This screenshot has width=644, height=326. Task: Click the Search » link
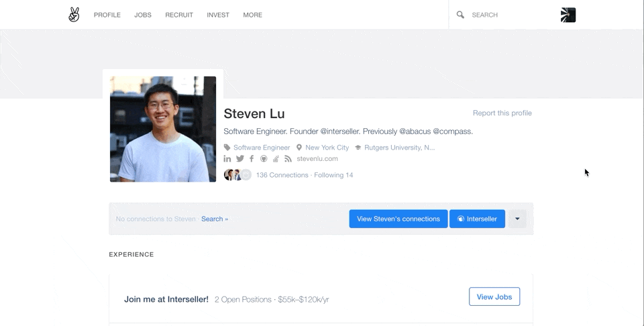coord(215,219)
